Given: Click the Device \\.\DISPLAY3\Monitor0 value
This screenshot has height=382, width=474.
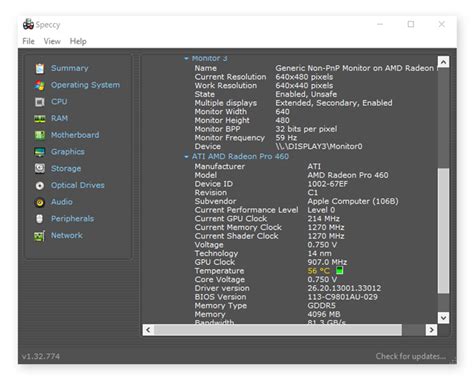Looking at the screenshot, I should pyautogui.click(x=319, y=146).
